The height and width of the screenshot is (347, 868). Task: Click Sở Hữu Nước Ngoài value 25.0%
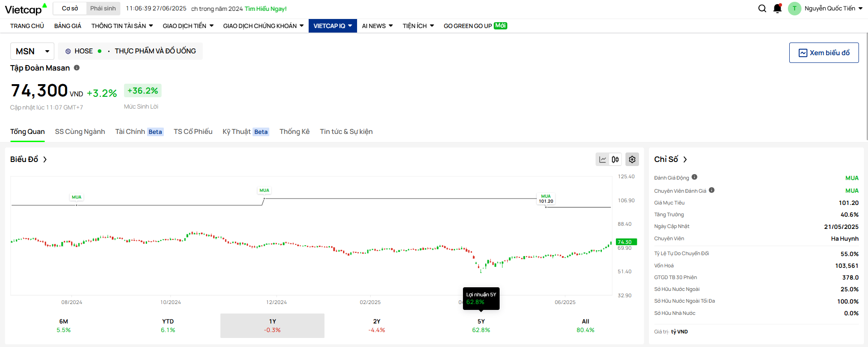click(x=849, y=290)
